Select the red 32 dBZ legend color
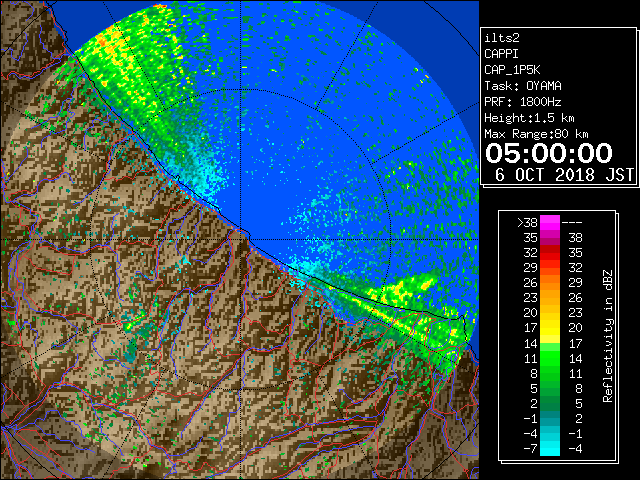The height and width of the screenshot is (480, 640). [550, 253]
